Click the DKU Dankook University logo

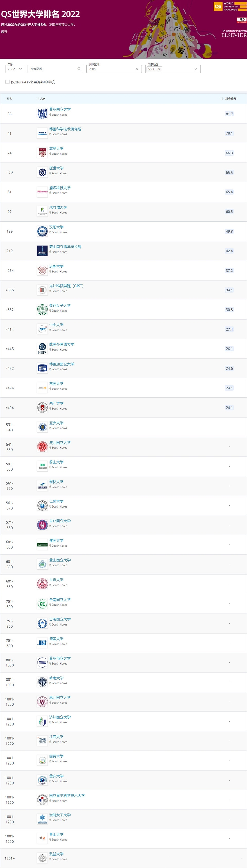(42, 643)
